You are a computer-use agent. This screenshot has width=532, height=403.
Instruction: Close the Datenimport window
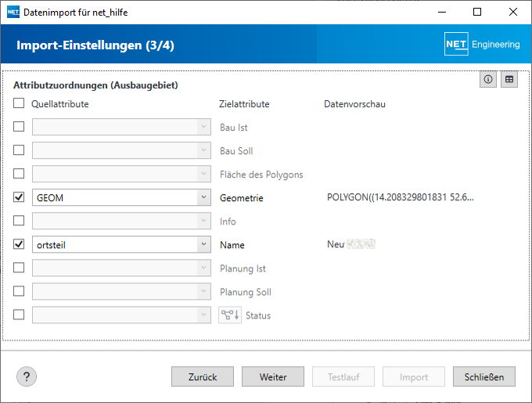pos(513,12)
